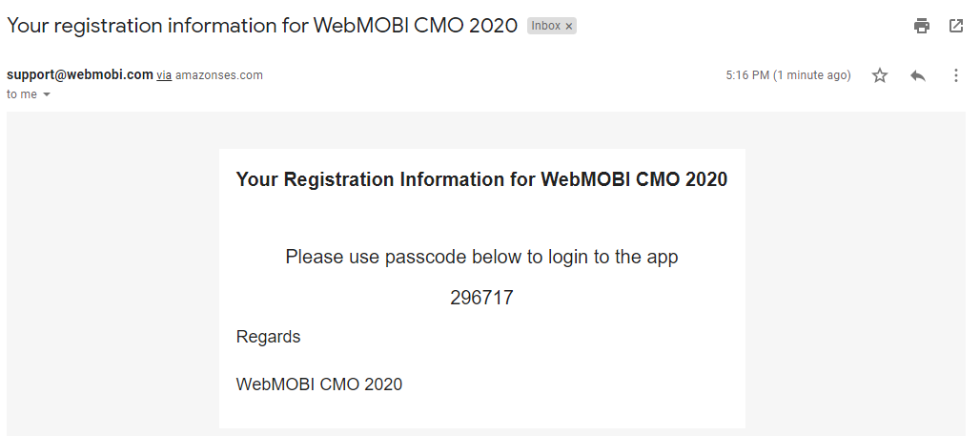
Task: Star this WebMOBI email
Action: [879, 75]
